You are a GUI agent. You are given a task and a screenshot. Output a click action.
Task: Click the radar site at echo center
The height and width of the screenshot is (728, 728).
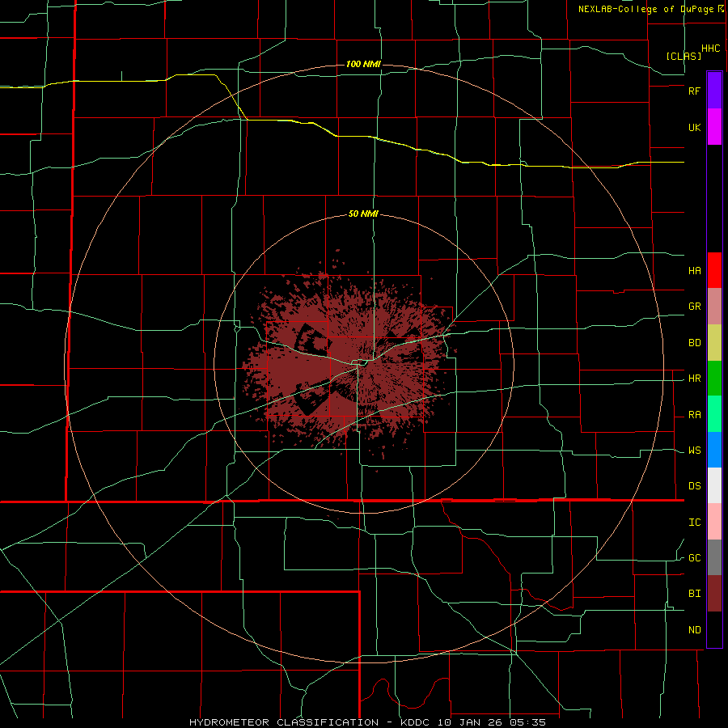(x=364, y=365)
